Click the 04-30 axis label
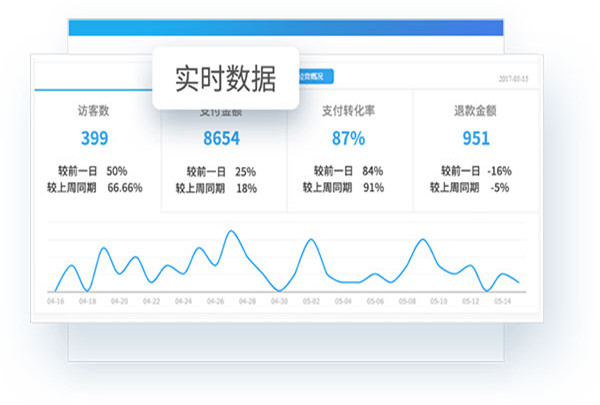Image resolution: width=600 pixels, height=405 pixels. click(279, 302)
